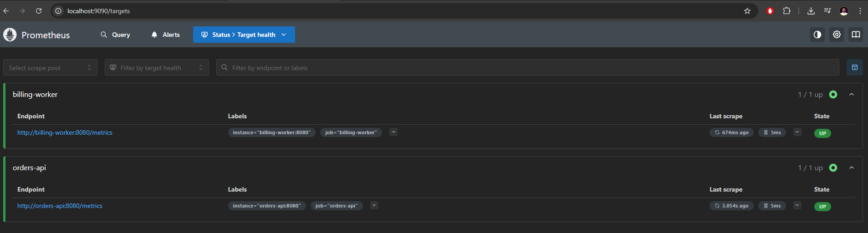Open the settings gear icon
The image size is (868, 233).
click(837, 35)
